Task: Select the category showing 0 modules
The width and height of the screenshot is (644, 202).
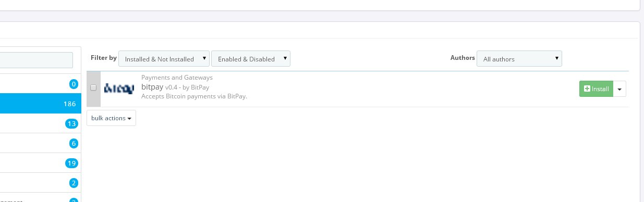Action: [41, 84]
